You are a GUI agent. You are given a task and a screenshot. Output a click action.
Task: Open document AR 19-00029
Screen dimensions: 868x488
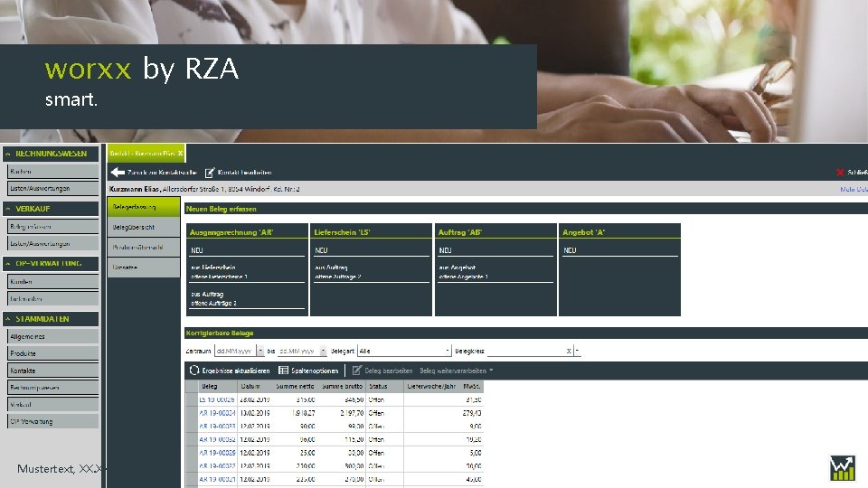point(217,453)
